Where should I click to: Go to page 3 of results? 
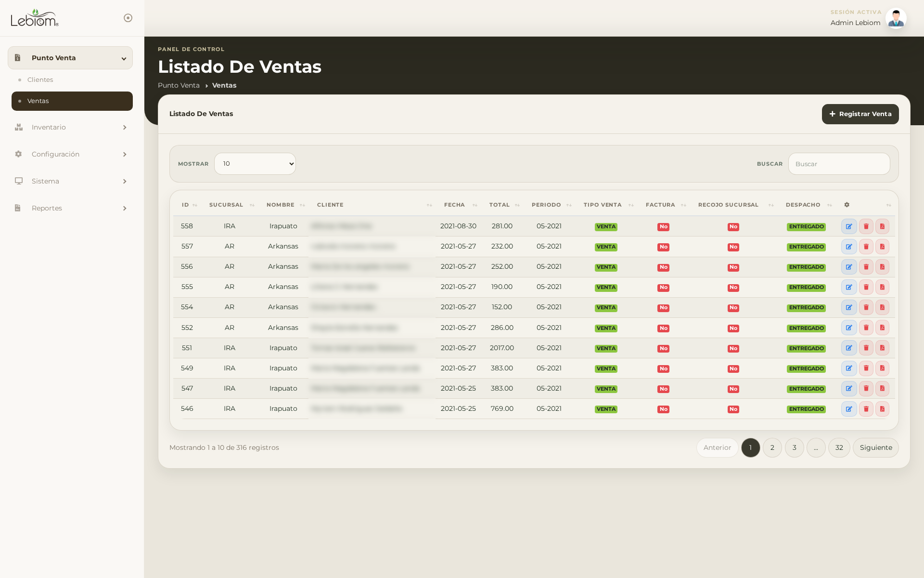point(794,447)
